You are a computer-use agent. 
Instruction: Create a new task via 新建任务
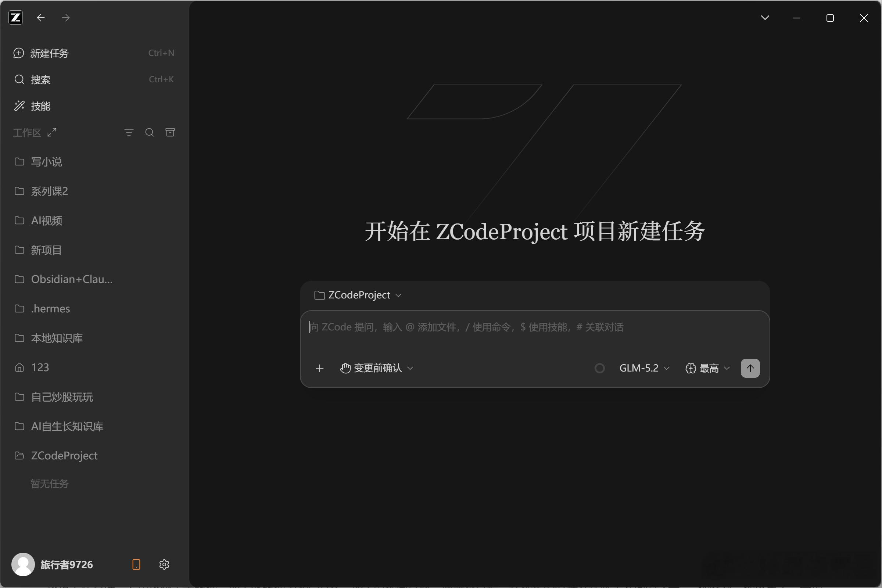click(94, 53)
